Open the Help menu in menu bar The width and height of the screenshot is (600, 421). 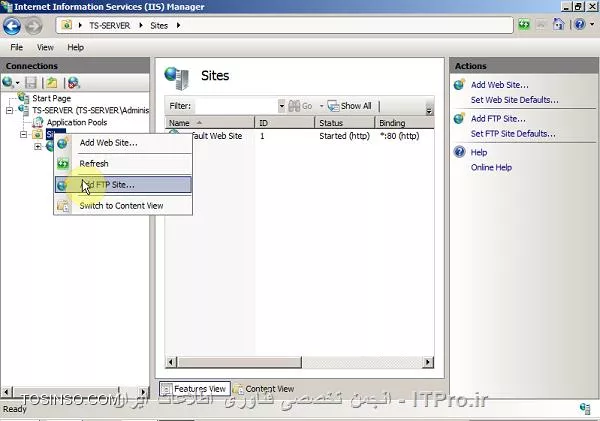75,47
